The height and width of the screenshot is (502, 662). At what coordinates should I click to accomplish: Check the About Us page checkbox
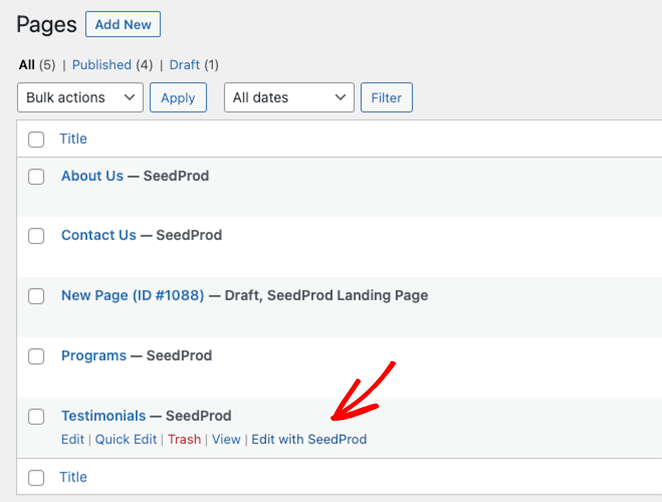point(36,177)
